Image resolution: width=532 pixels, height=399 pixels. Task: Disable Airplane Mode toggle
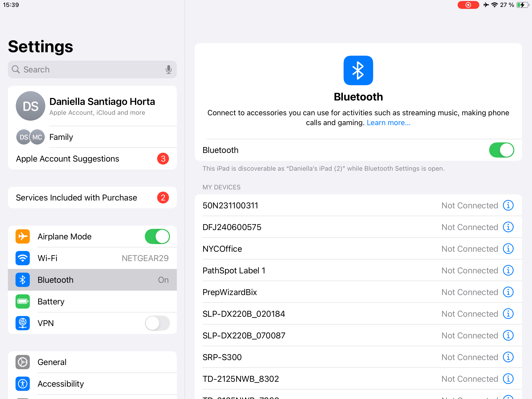(x=157, y=236)
